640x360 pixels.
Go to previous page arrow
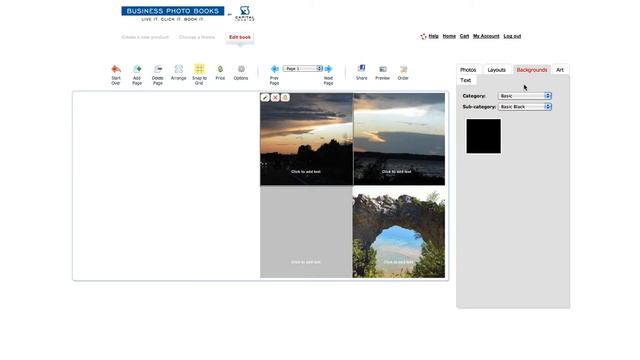pyautogui.click(x=275, y=69)
